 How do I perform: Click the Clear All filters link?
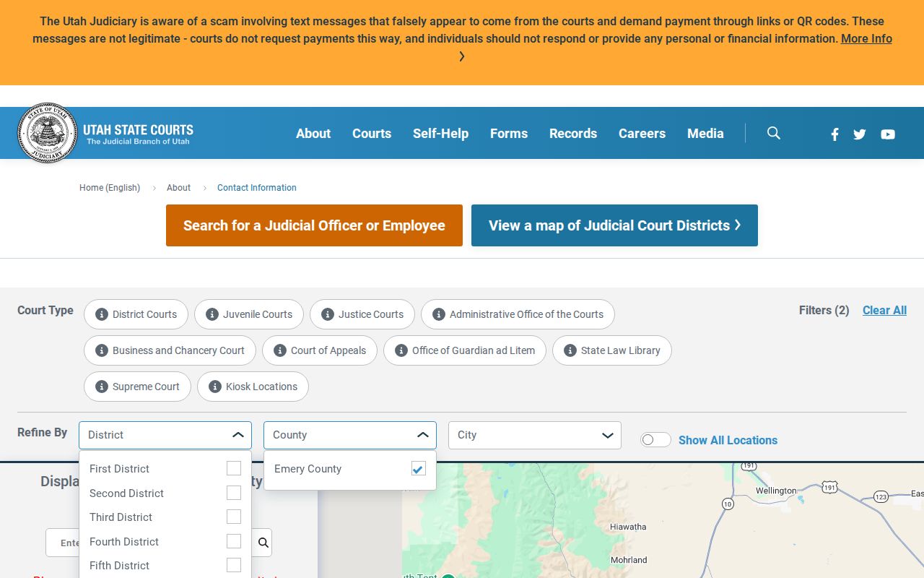click(884, 310)
